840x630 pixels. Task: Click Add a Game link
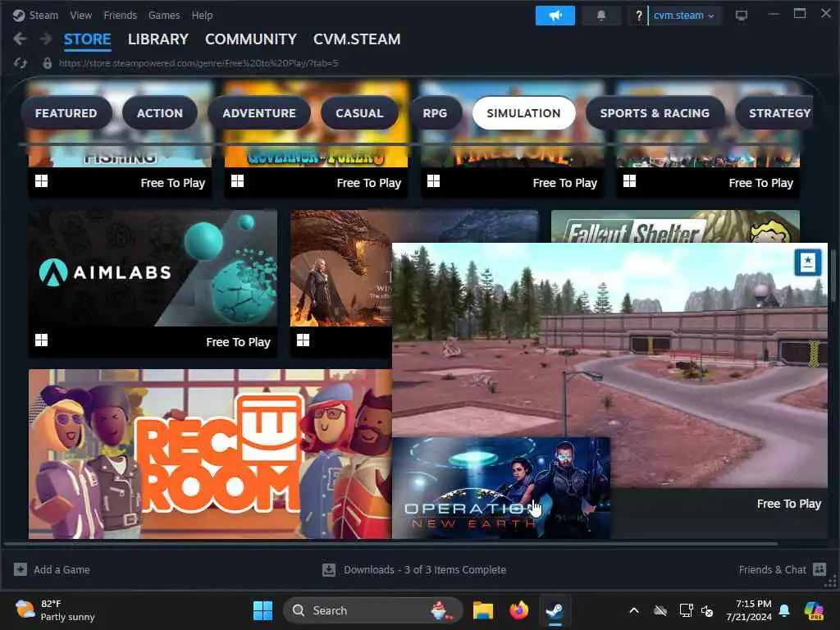coord(62,569)
